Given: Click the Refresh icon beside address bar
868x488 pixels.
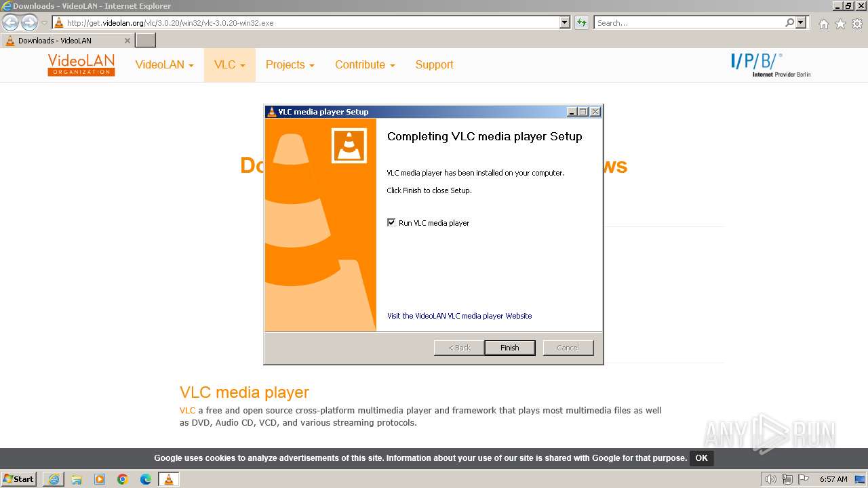Looking at the screenshot, I should click(581, 22).
